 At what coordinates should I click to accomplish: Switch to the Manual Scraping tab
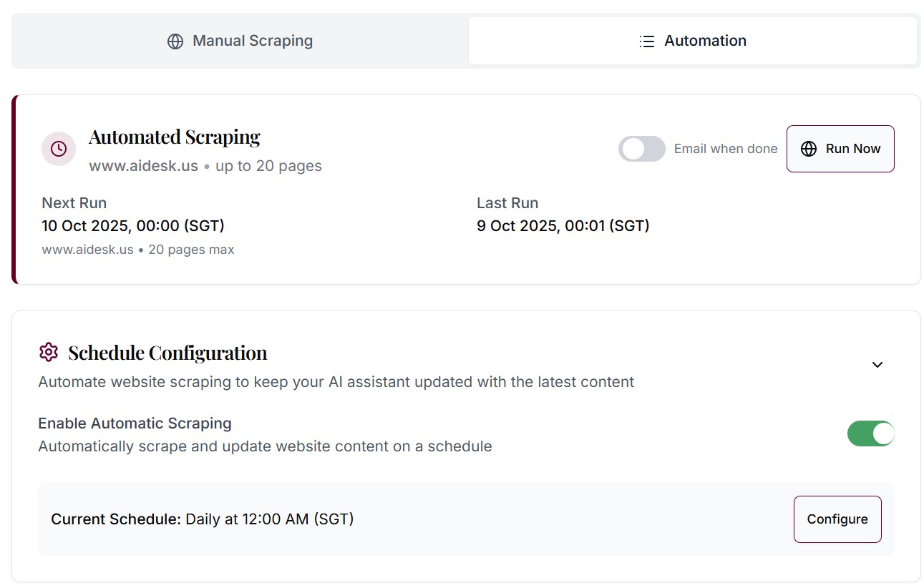(240, 41)
